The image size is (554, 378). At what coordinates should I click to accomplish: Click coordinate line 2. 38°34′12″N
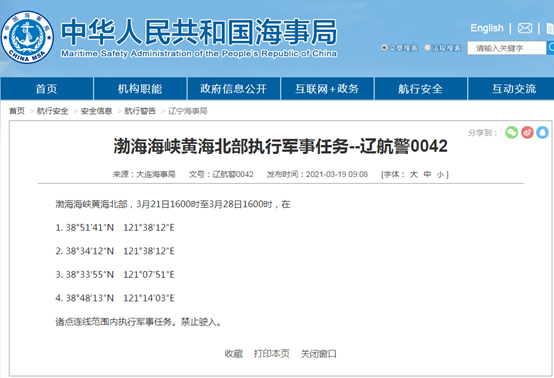click(115, 251)
